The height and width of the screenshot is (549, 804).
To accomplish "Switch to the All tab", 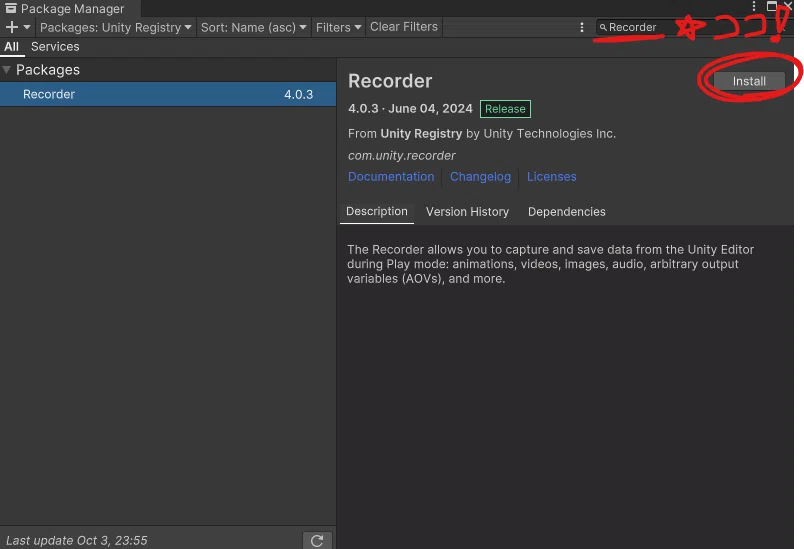I will pyautogui.click(x=11, y=47).
